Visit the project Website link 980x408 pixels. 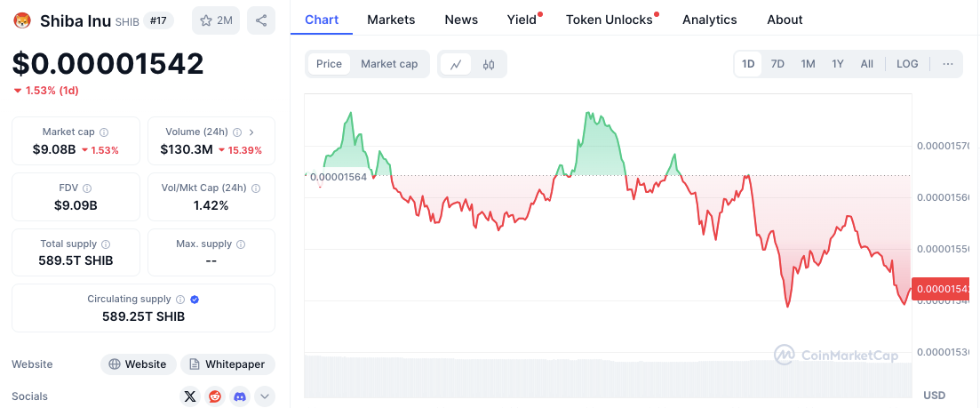point(137,364)
